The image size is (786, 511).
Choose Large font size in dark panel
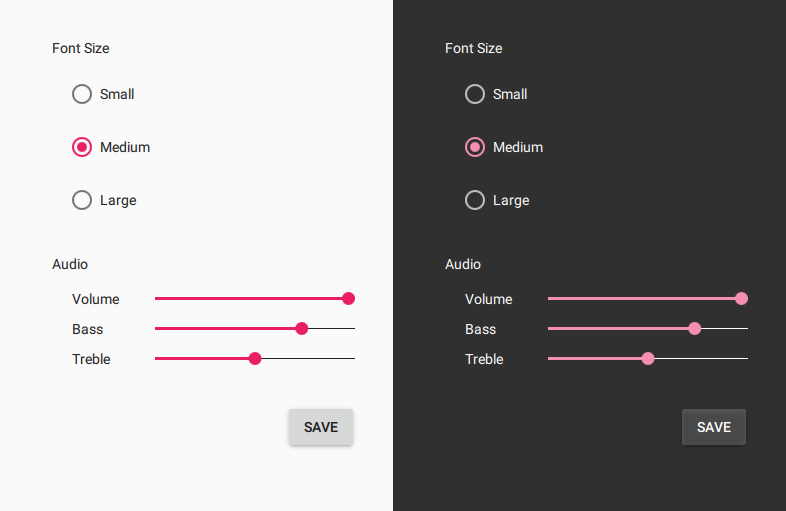coord(475,200)
